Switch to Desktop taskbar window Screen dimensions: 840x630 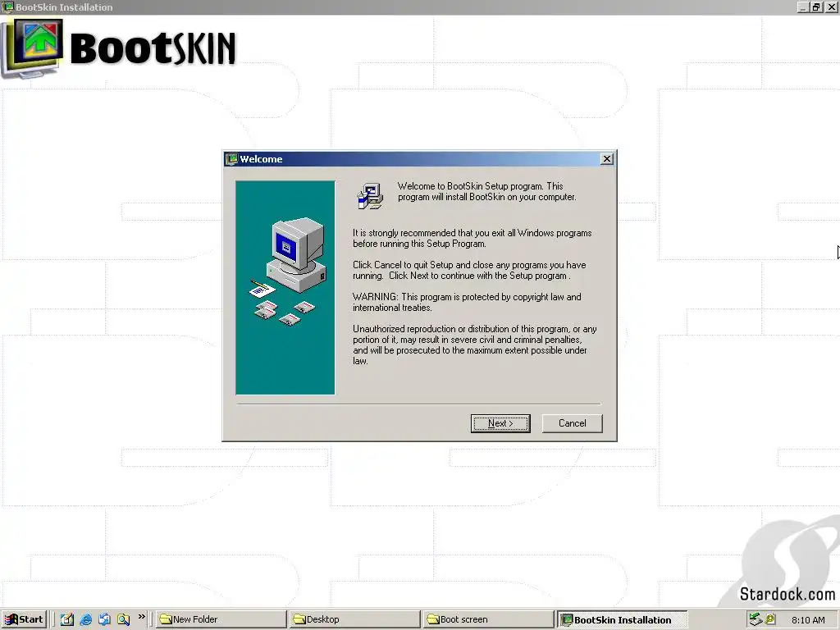pyautogui.click(x=354, y=619)
